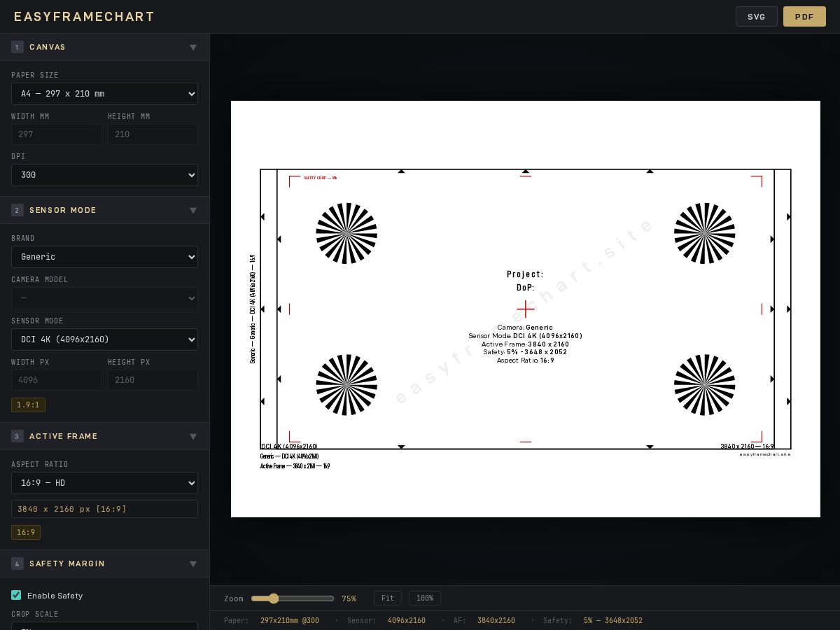Click the Fit zoom button
The width and height of the screenshot is (840, 630).
pos(388,598)
